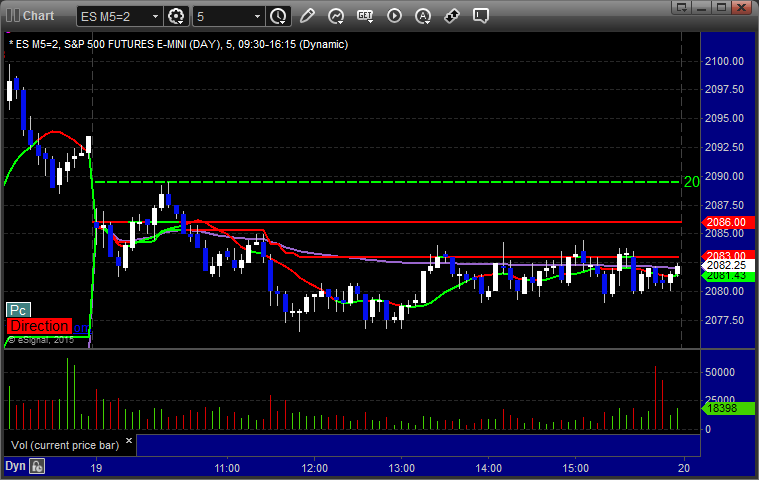Open the symbol settings gear menu

176,16
